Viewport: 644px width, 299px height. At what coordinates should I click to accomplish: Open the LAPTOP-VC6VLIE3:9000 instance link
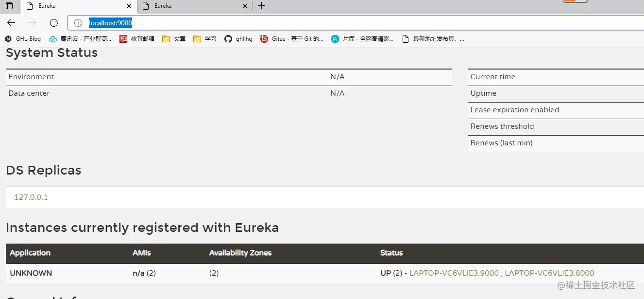point(454,273)
